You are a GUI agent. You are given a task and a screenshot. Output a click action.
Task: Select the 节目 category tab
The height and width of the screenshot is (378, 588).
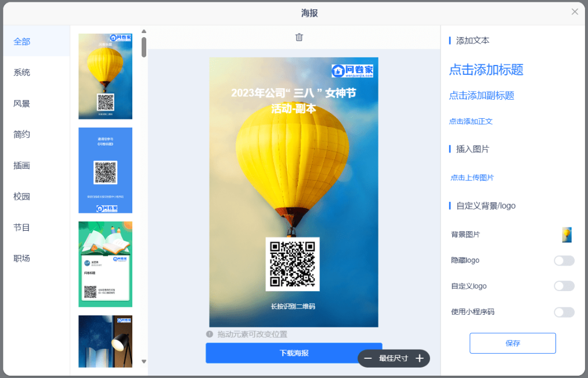(37, 227)
